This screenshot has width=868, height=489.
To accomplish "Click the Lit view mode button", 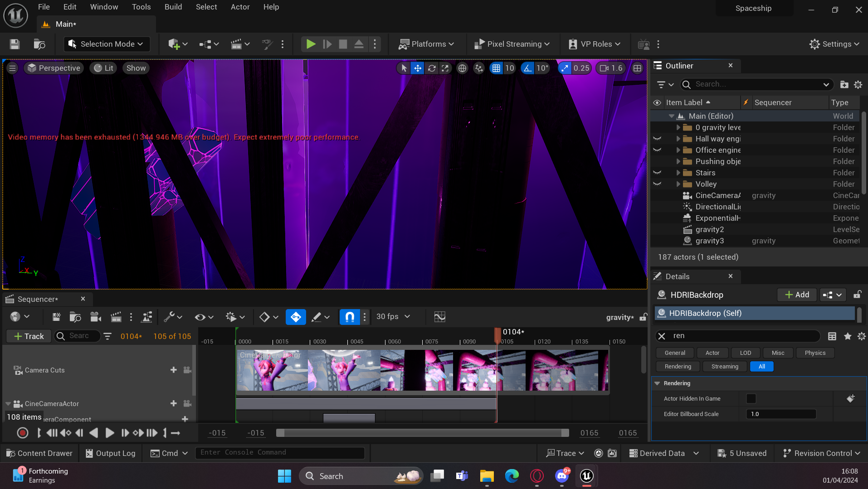I will coord(103,68).
